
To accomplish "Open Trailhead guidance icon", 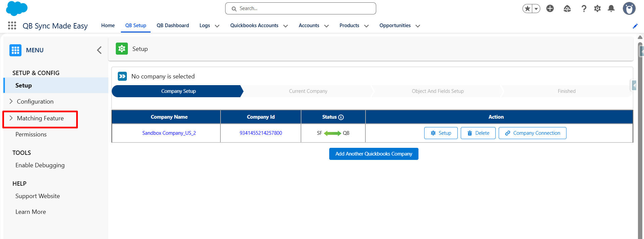I will (567, 8).
